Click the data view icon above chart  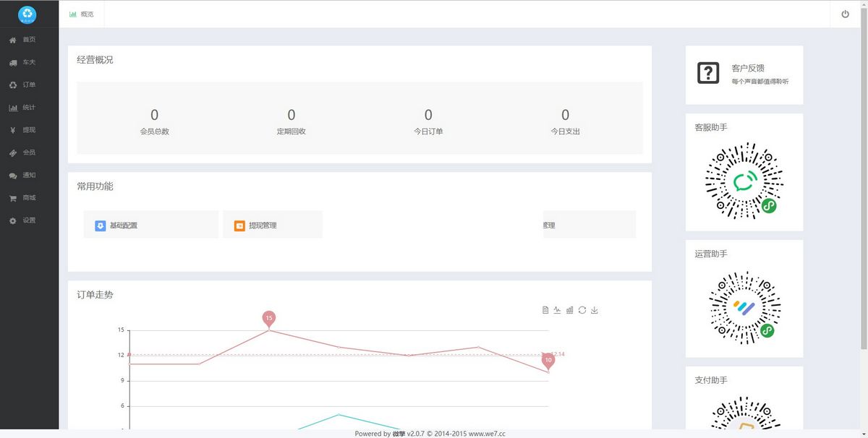tap(545, 310)
